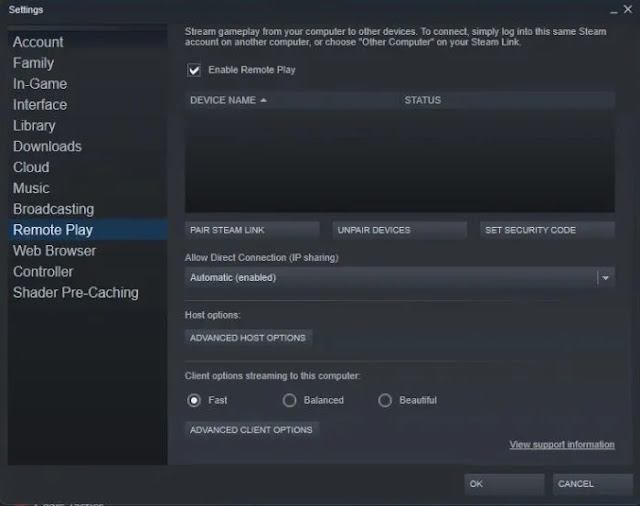Sort devices by Device Name column
The height and width of the screenshot is (506, 640).
point(223,100)
